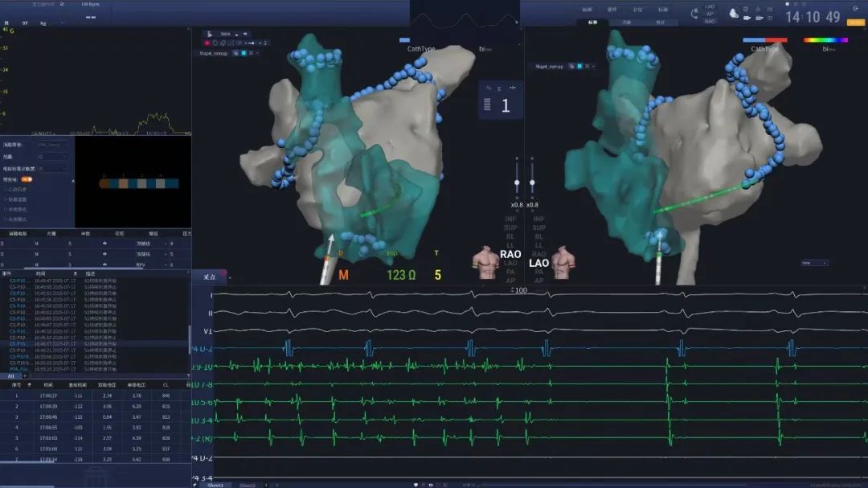Click the icon above the orange button, top right
The image size is (868, 488).
tap(856, 8)
